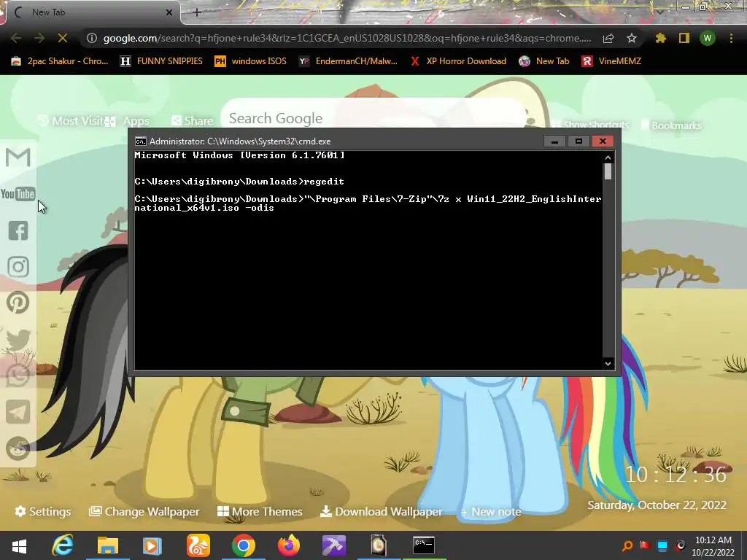
Task: Open FUNNY SNIPPIES bookmark
Action: [x=161, y=61]
